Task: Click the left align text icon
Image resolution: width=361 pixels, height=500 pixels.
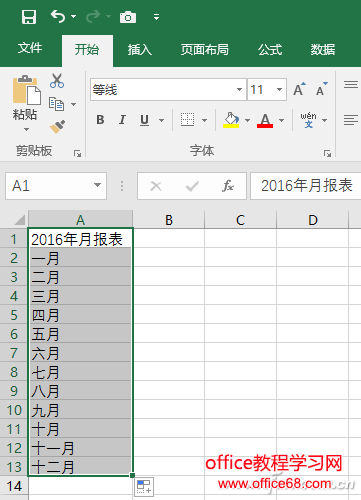Action: point(351,120)
